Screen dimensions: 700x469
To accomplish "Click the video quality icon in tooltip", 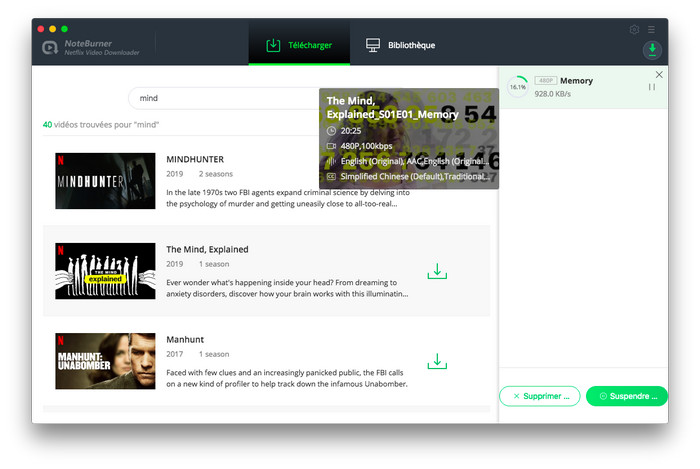I will pyautogui.click(x=331, y=146).
